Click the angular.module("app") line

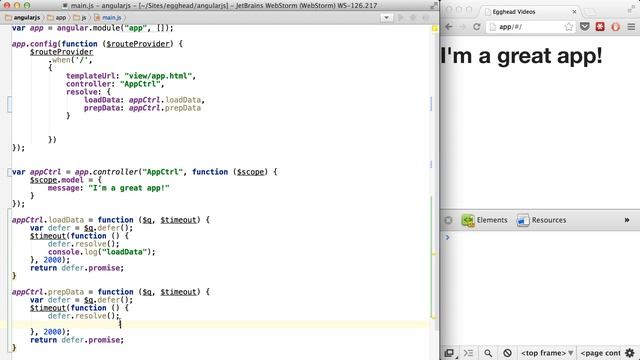[x=93, y=28]
